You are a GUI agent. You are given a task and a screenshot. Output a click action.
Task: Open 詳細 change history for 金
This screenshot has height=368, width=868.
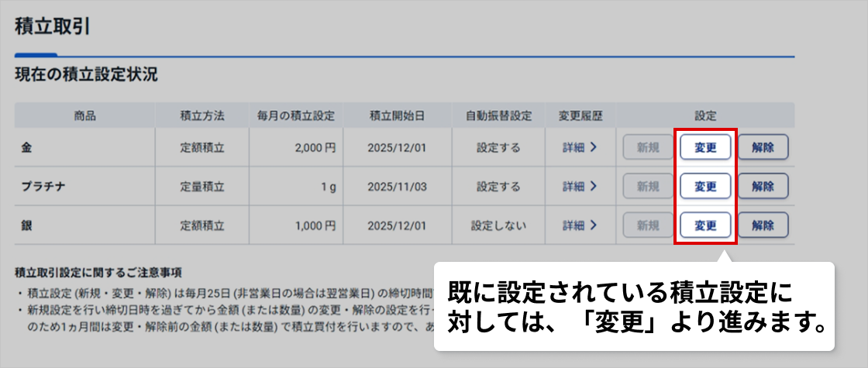click(580, 147)
